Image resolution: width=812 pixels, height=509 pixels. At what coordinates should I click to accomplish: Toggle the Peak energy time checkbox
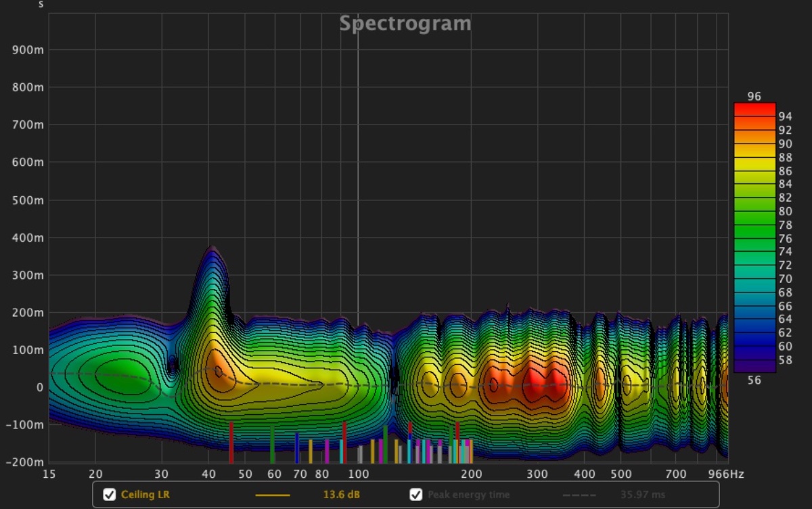pyautogui.click(x=416, y=495)
